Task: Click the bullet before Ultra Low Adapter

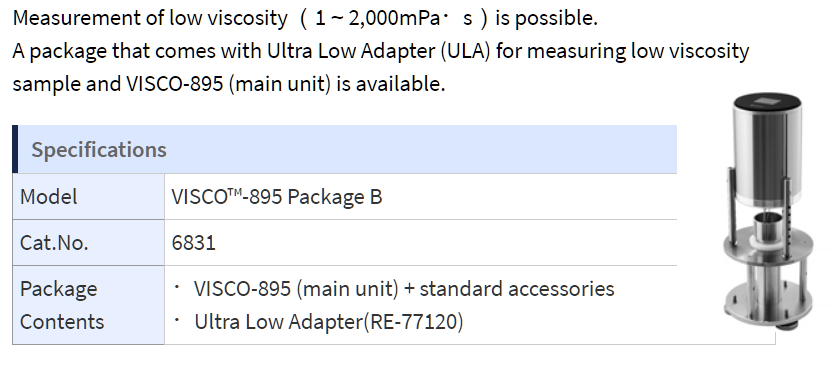Action: point(177,321)
